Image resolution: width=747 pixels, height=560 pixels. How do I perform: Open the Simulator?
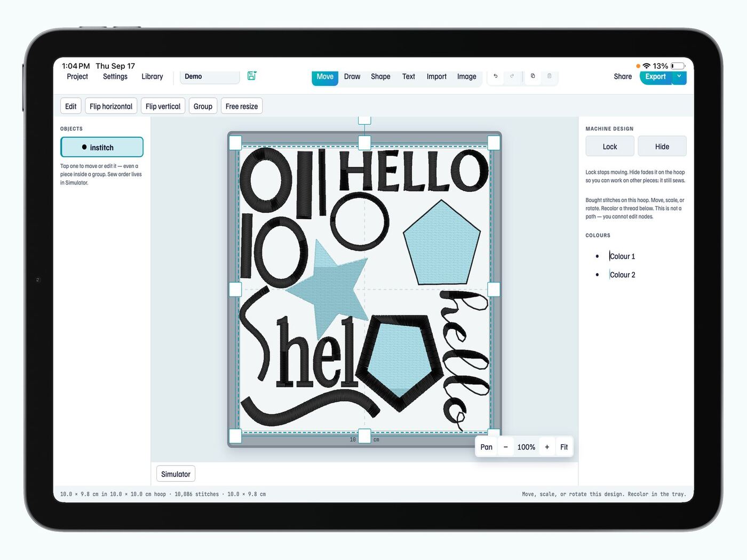click(176, 474)
